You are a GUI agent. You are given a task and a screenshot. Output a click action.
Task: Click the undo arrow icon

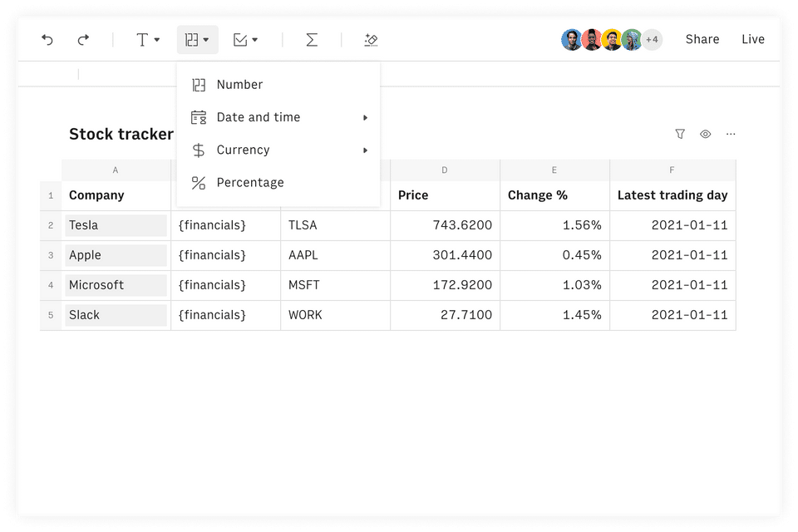[x=47, y=40]
